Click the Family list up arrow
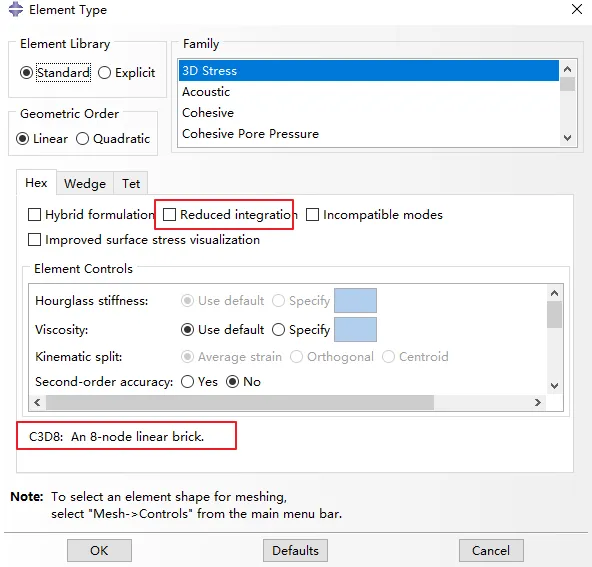Image resolution: width=592 pixels, height=567 pixels. point(567,69)
